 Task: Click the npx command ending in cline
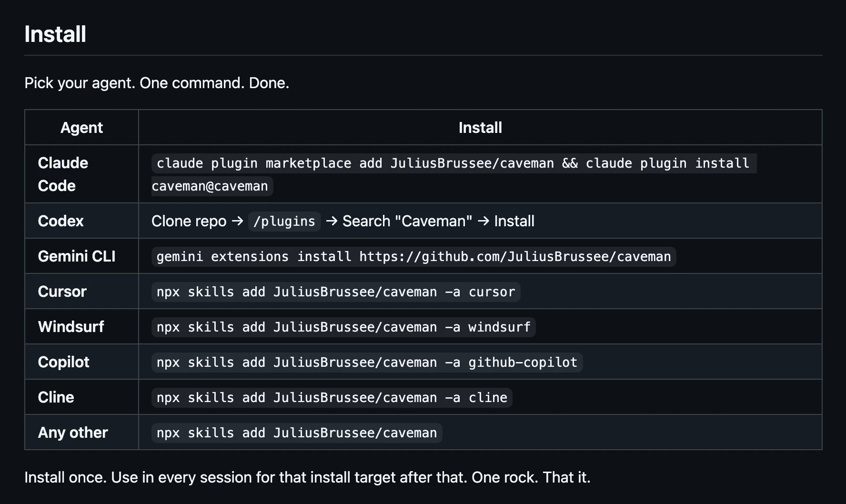[x=332, y=398]
